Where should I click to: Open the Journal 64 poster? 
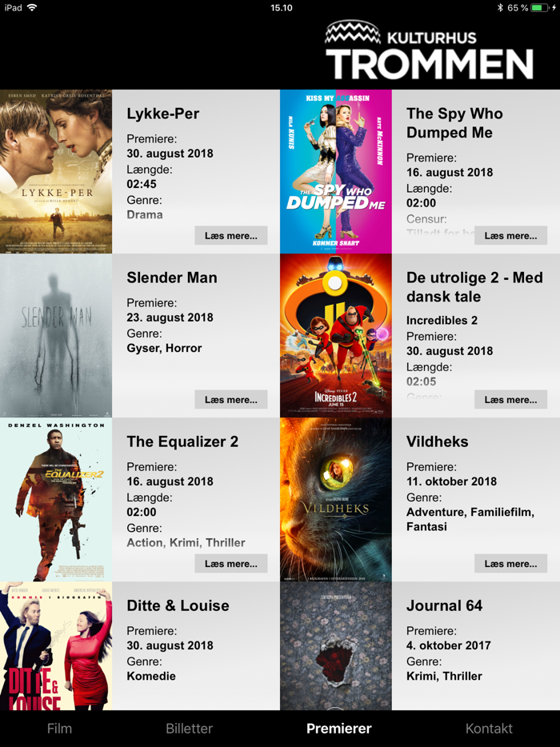335,646
